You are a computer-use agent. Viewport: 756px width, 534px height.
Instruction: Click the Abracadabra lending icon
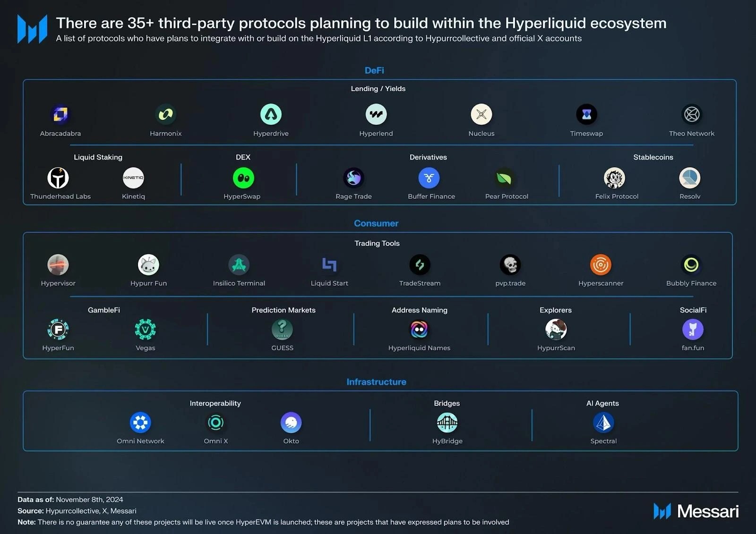tap(60, 114)
